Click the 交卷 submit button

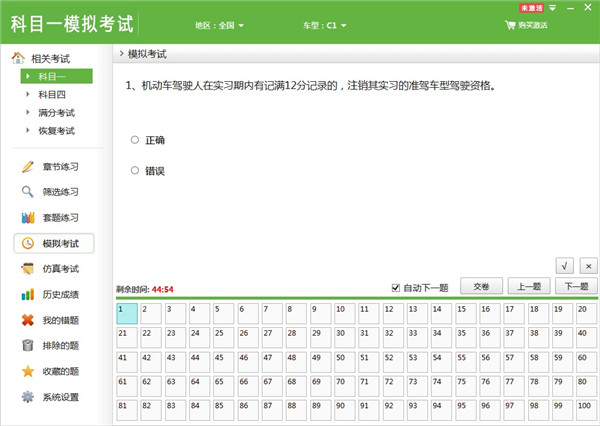(481, 287)
